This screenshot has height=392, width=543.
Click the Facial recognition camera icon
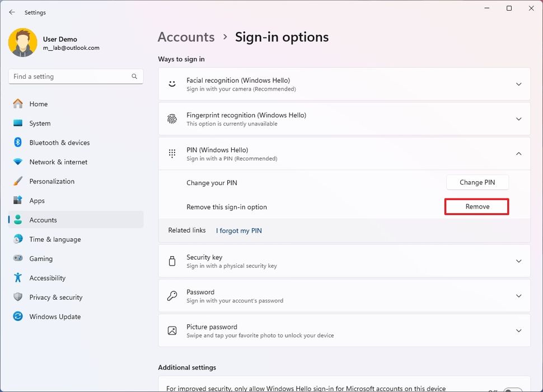tap(172, 84)
